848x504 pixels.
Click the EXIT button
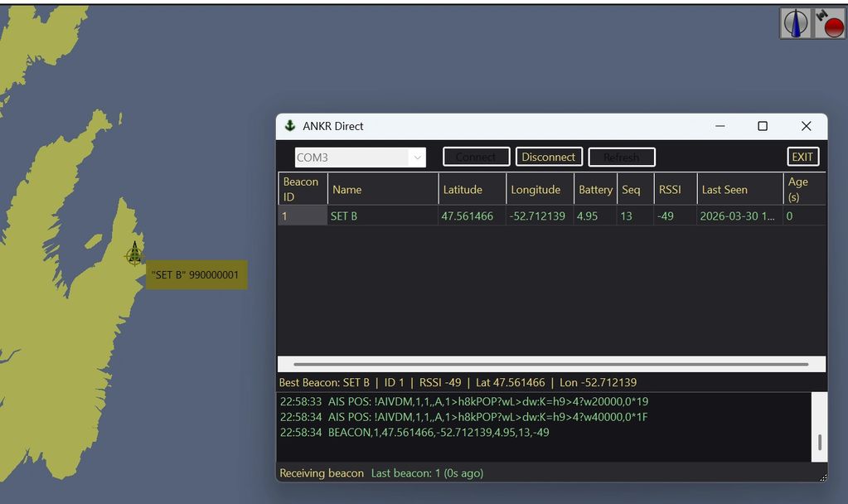point(802,157)
